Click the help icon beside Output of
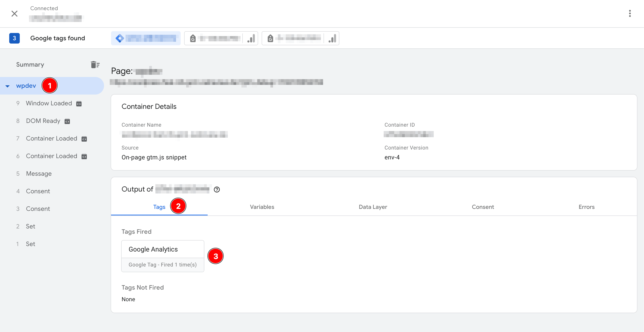644x332 pixels. point(217,190)
